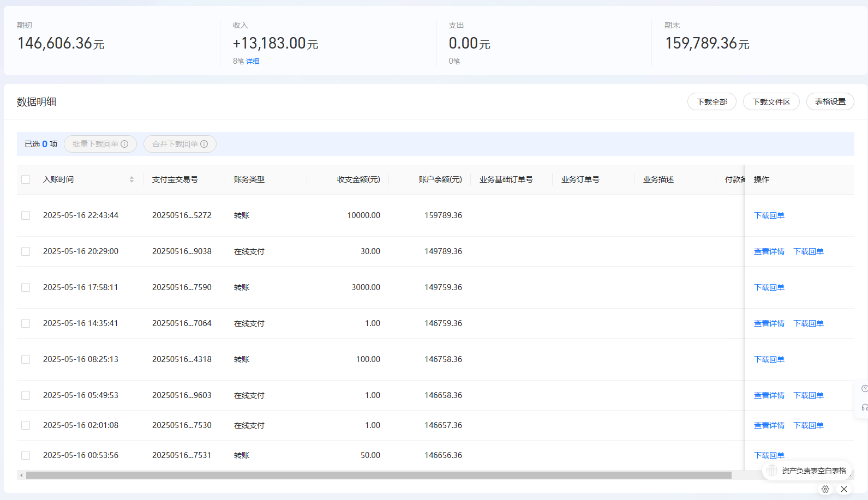This screenshot has height=500, width=868.
Task: Click the 下载全部 button
Action: click(x=712, y=102)
